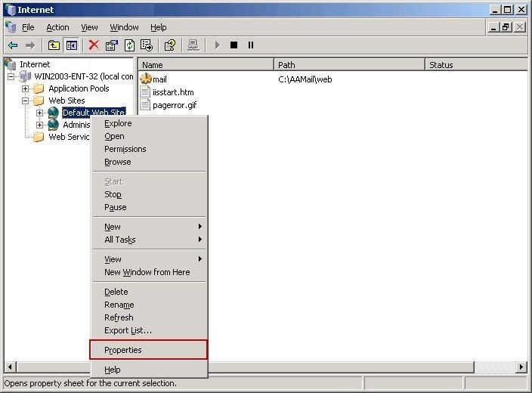Click the Default Web Site globe icon

click(53, 113)
